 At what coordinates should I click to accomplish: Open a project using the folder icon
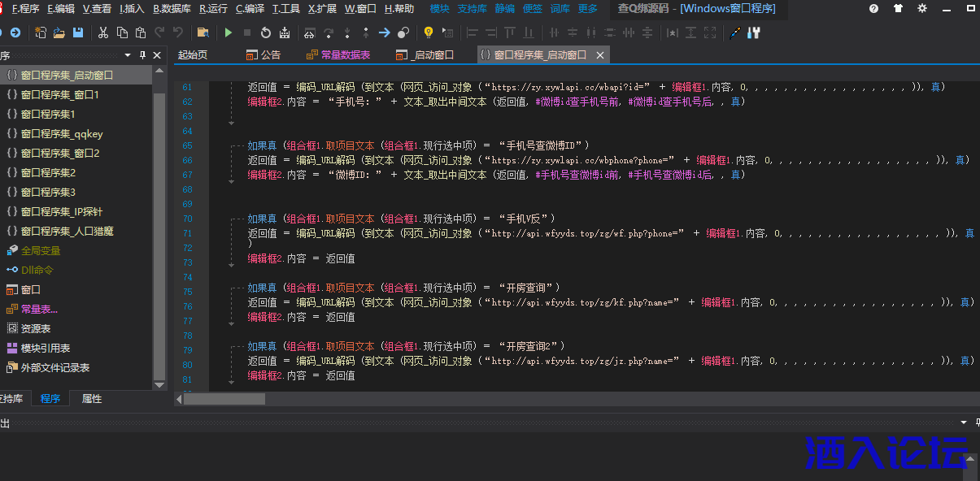tap(60, 32)
